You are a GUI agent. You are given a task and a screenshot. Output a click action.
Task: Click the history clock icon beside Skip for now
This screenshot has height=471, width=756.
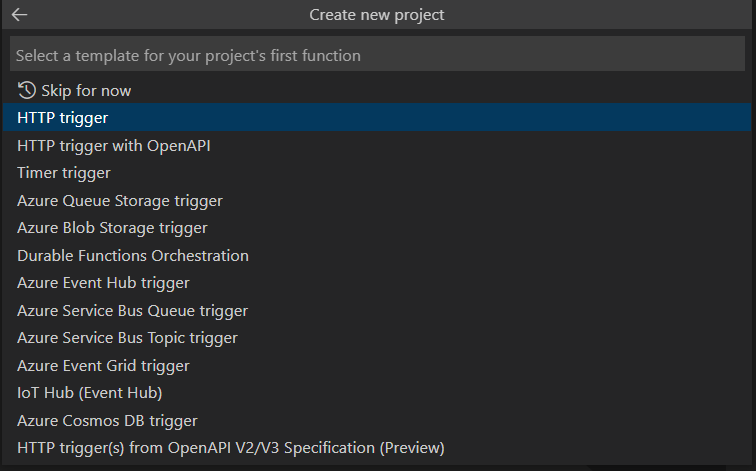pos(27,90)
